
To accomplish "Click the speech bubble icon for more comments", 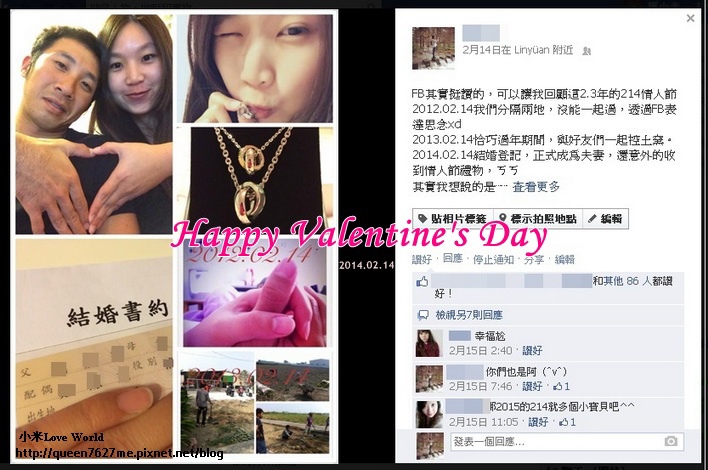I will pyautogui.click(x=423, y=315).
